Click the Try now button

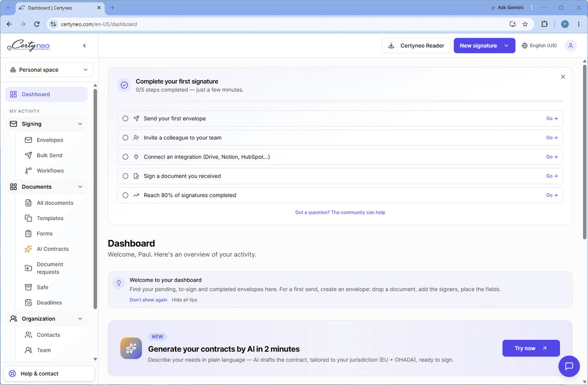[531, 348]
